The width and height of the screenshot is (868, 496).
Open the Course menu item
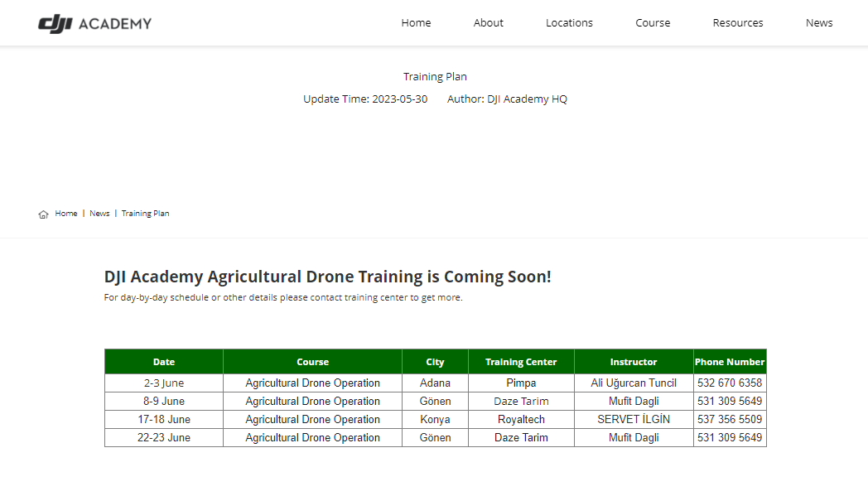(653, 22)
